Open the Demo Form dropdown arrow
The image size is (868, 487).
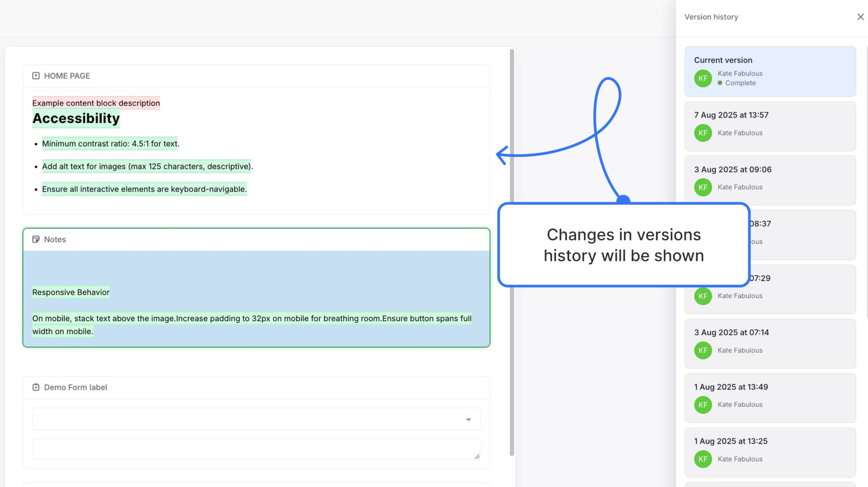pyautogui.click(x=468, y=419)
